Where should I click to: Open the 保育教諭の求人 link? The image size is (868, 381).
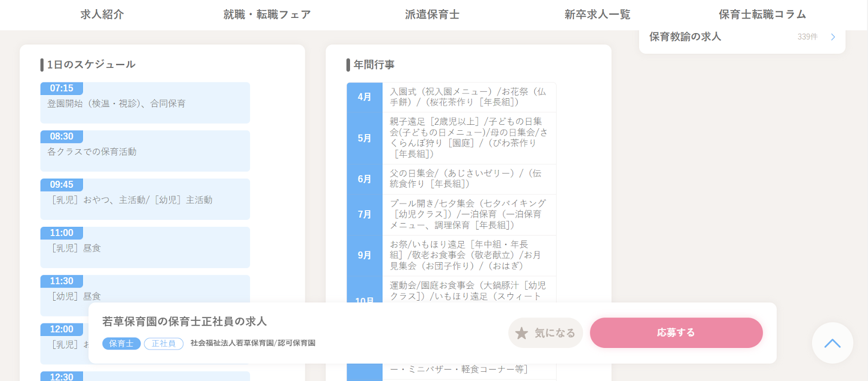click(685, 37)
